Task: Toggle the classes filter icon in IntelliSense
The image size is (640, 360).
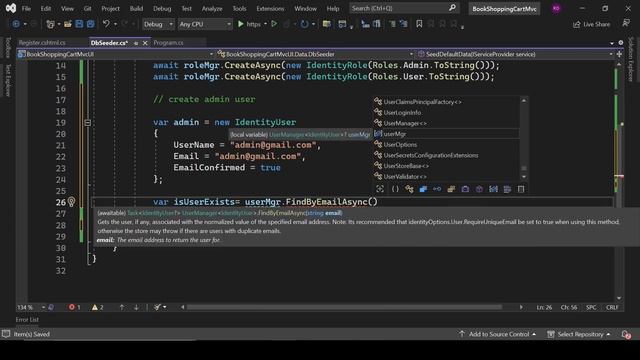Action: coord(409,189)
